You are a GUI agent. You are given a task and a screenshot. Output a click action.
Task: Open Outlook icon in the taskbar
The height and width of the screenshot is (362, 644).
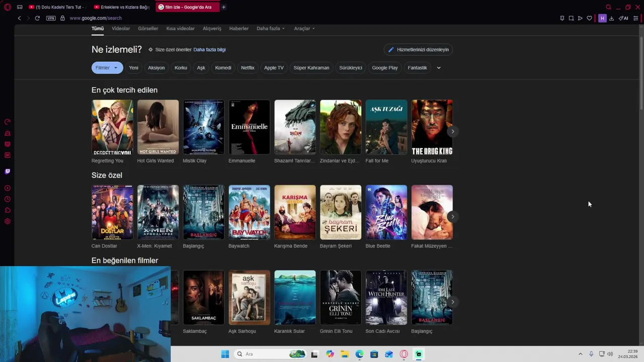pos(389,354)
